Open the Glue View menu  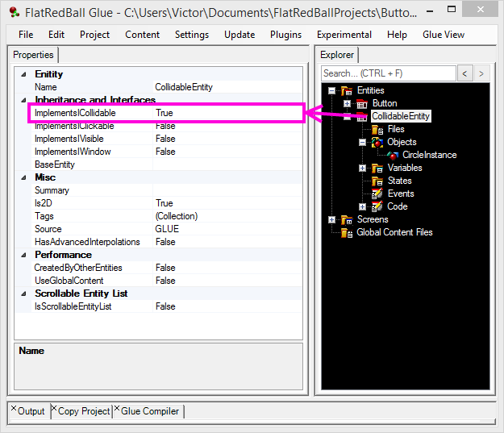[x=443, y=35]
